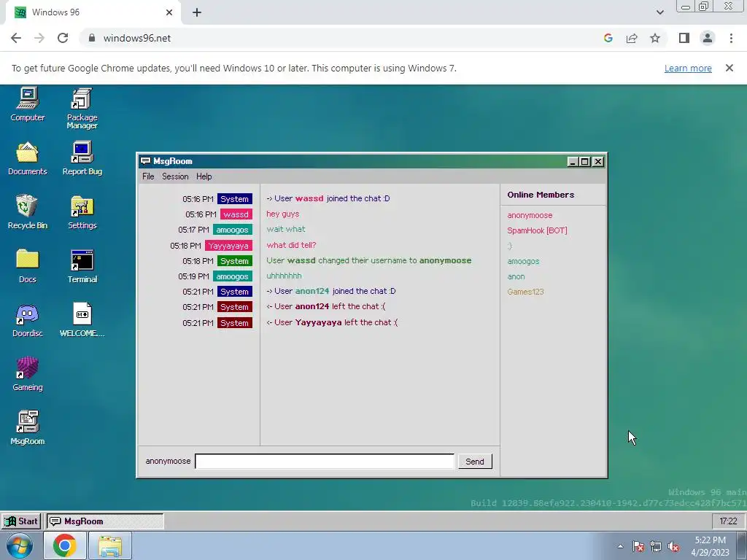The width and height of the screenshot is (747, 560).
Task: Open a new Chrome tab
Action: 197,13
